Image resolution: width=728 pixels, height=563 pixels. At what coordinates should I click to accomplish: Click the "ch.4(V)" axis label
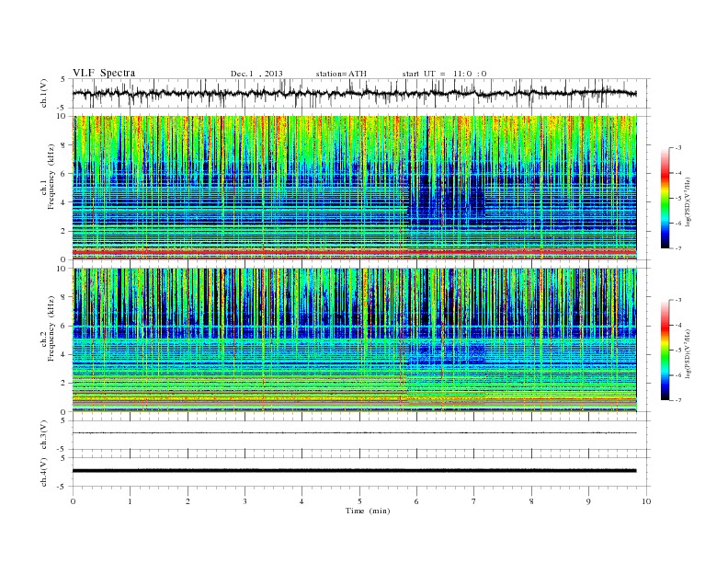tap(44, 472)
